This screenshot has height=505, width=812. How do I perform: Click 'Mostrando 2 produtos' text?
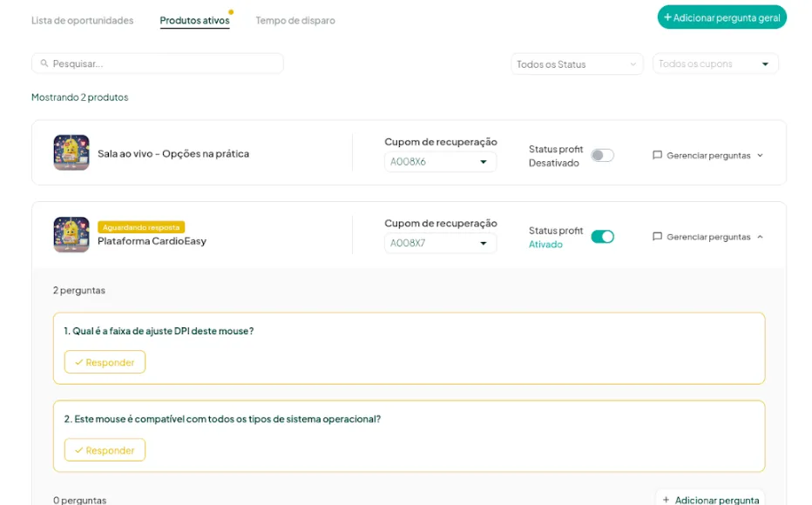(80, 98)
